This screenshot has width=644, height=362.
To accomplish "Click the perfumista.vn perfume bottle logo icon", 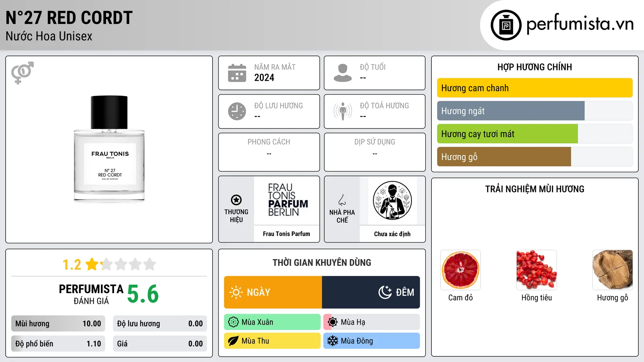I will [506, 25].
